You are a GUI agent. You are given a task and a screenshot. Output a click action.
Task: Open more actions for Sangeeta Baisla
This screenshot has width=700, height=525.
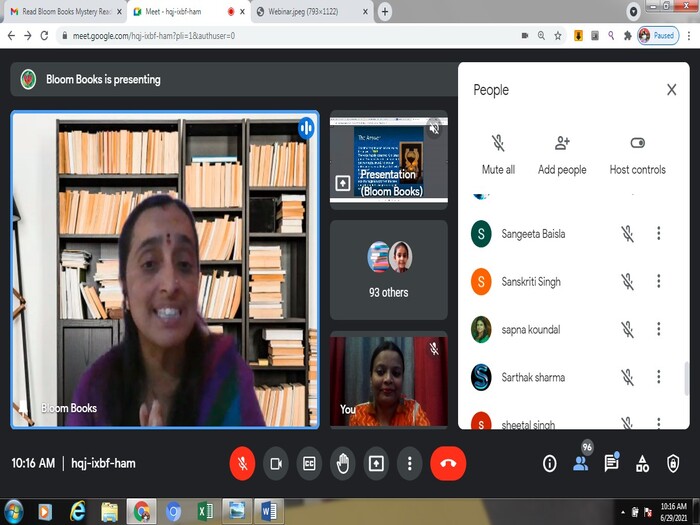[x=658, y=233]
